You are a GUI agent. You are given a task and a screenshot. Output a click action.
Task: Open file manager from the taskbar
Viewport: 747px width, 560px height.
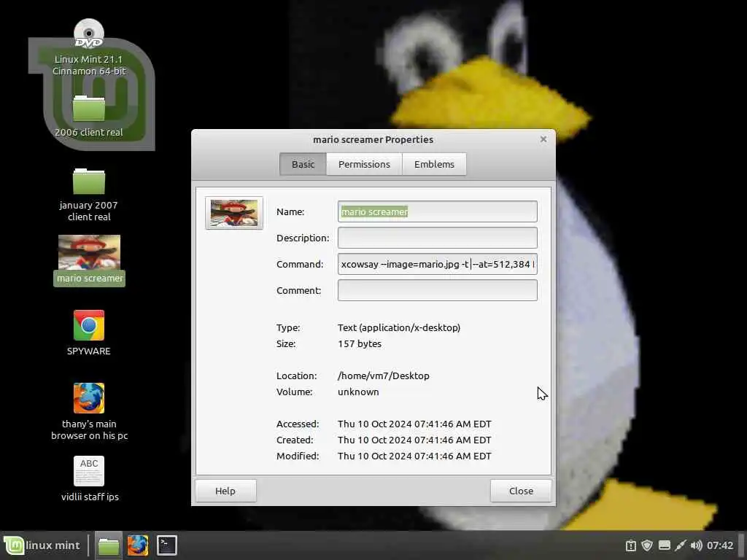point(109,545)
